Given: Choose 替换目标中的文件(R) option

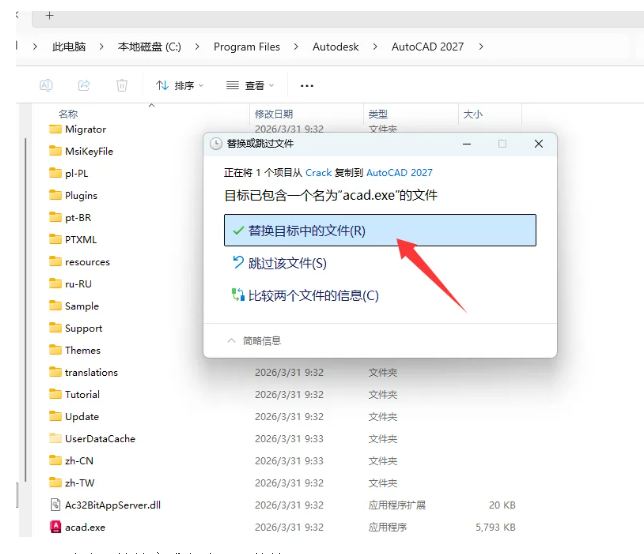Looking at the screenshot, I should 380,230.
